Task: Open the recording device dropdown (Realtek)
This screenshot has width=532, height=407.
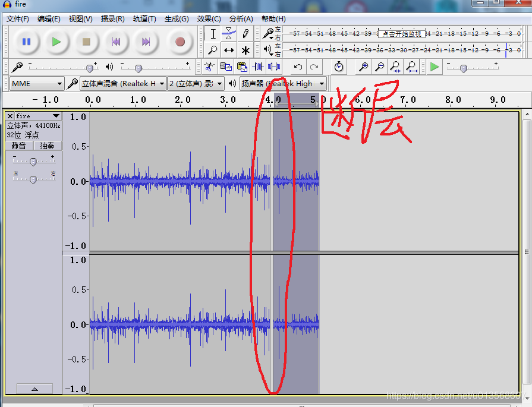Action: pyautogui.click(x=123, y=83)
